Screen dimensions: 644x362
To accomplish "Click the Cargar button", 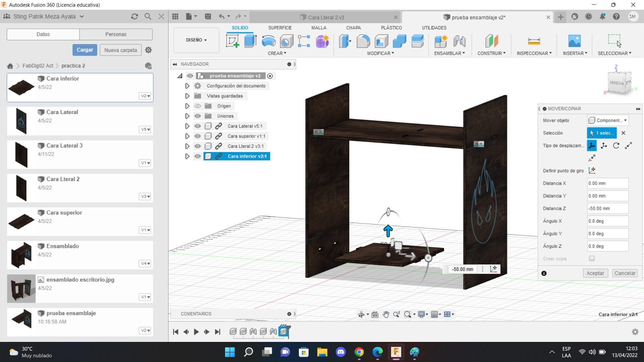I will [85, 50].
